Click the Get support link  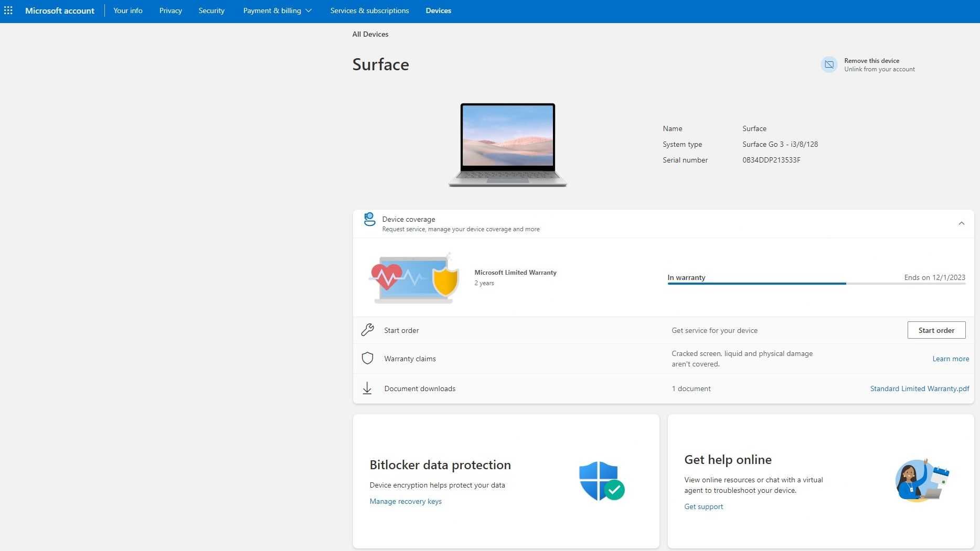coord(704,506)
